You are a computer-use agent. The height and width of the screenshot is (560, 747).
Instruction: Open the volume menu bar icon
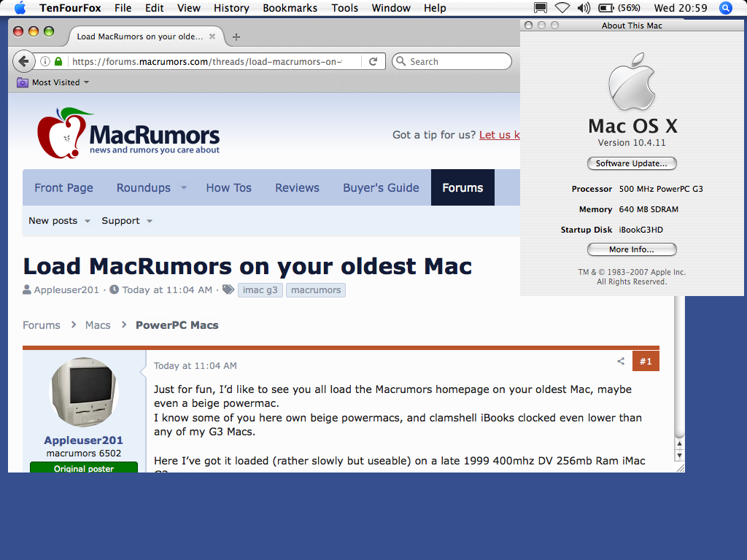583,8
